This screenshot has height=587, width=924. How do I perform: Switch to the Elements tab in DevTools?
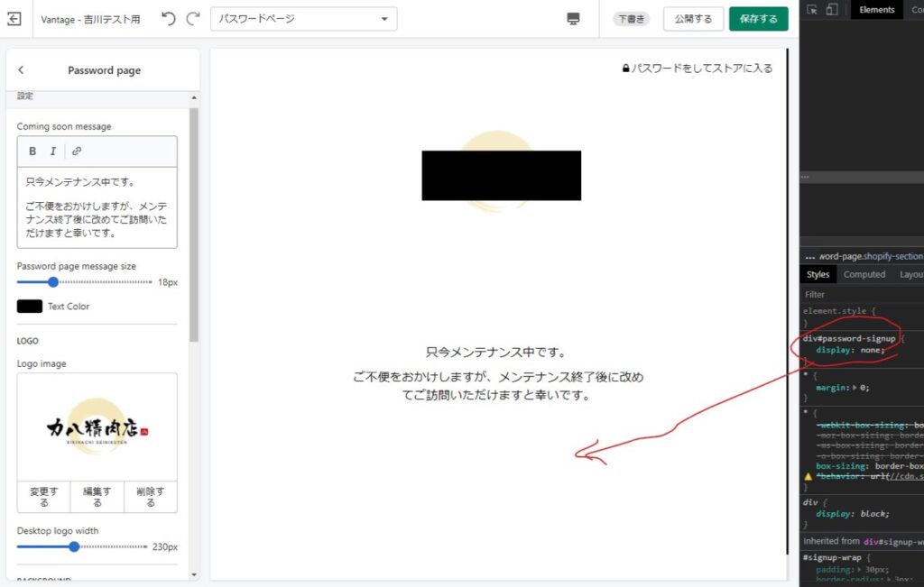pyautogui.click(x=876, y=10)
